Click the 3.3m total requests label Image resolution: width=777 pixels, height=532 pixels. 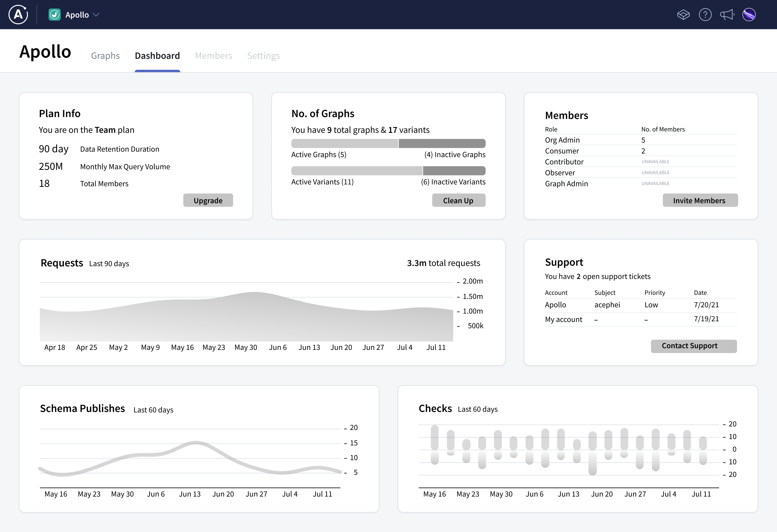443,263
